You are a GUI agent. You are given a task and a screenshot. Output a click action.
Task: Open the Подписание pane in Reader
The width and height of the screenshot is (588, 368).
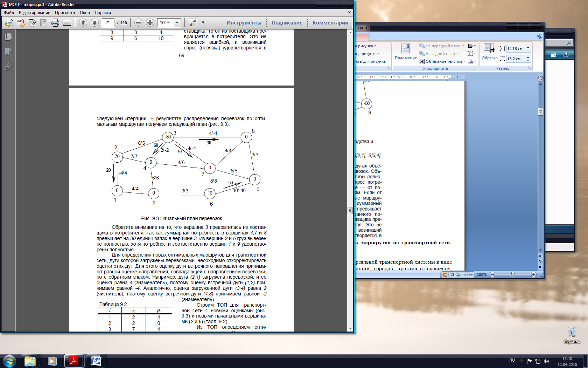point(287,23)
